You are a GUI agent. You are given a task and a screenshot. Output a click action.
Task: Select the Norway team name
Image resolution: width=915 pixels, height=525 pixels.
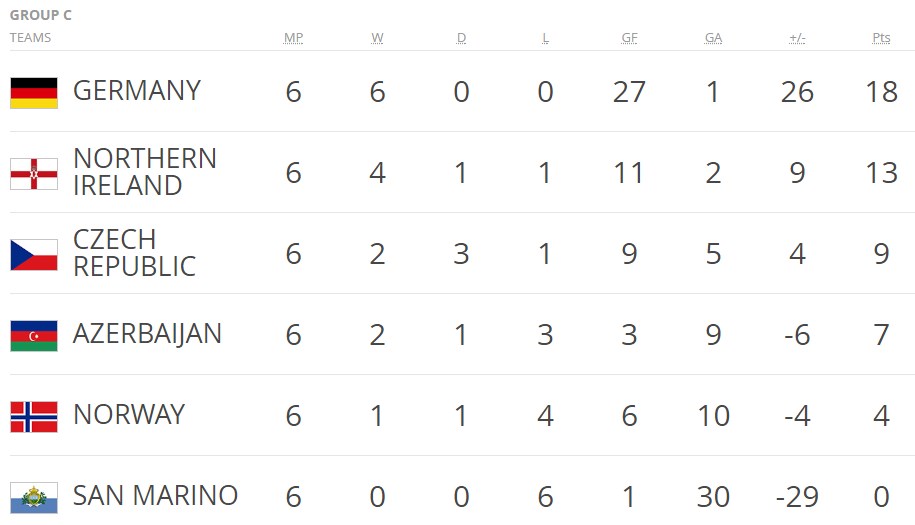point(129,414)
